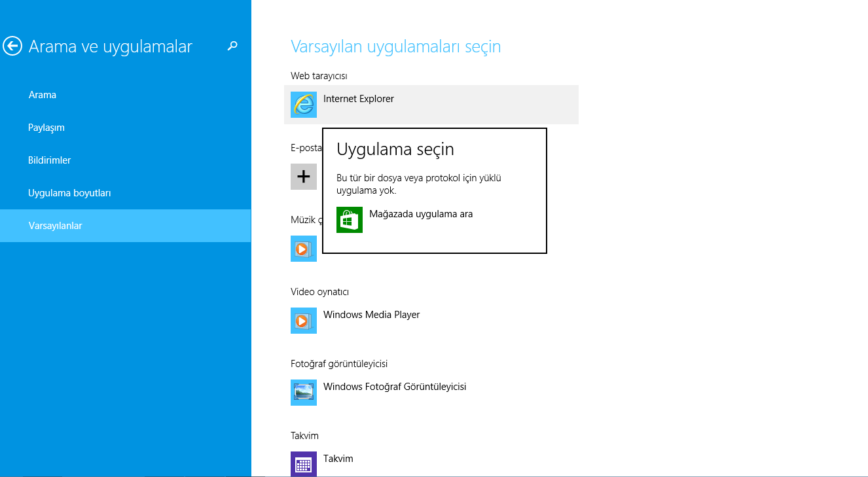Go to Bildirimler settings
Screen dimensions: 868x477
(125, 160)
